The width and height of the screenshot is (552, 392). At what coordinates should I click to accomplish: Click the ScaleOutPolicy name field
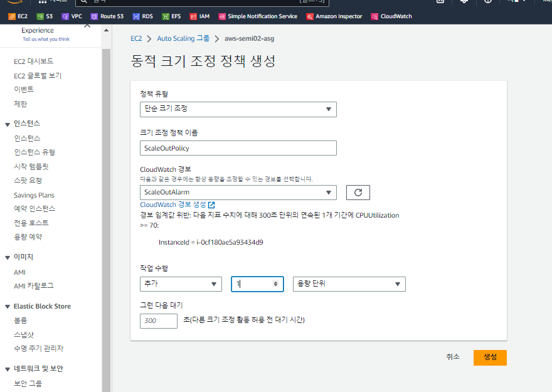(238, 148)
